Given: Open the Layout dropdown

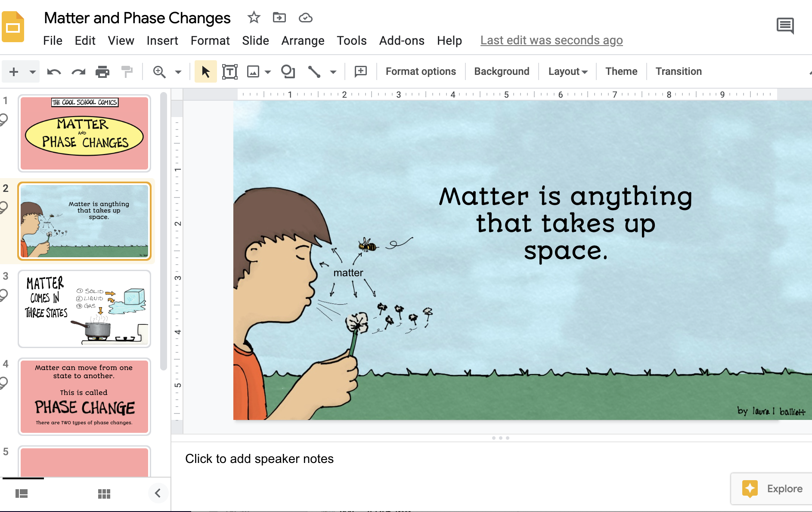Looking at the screenshot, I should [568, 71].
